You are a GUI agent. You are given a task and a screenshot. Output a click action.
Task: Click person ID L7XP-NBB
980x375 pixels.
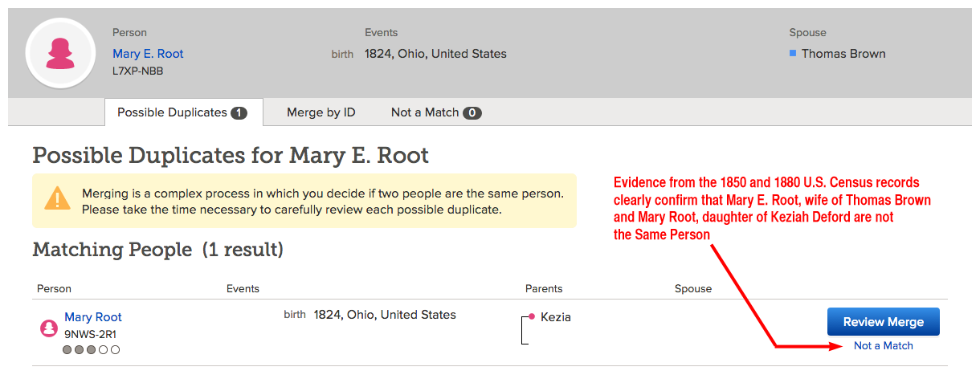coord(138,71)
